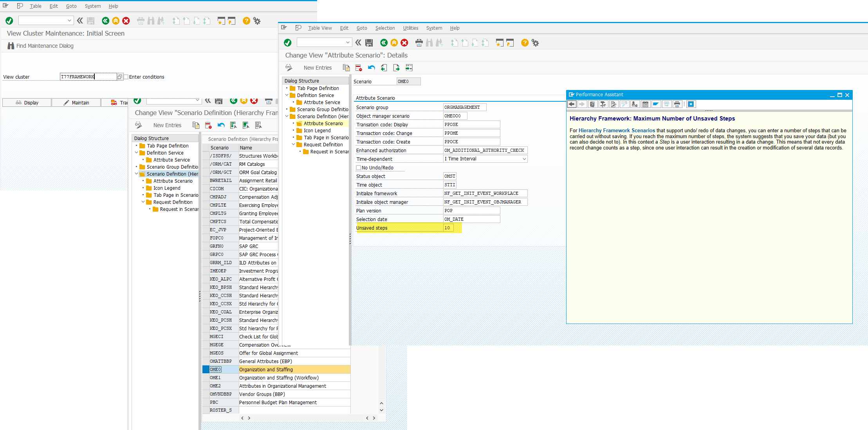Collapse Definition Service node in Scenario Definition window
The width and height of the screenshot is (868, 430).
pyautogui.click(x=136, y=153)
